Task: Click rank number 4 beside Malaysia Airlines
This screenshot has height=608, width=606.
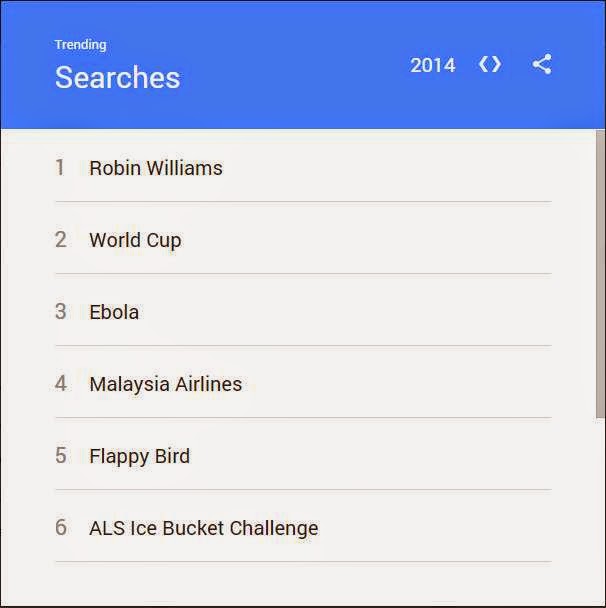Action: click(x=60, y=384)
